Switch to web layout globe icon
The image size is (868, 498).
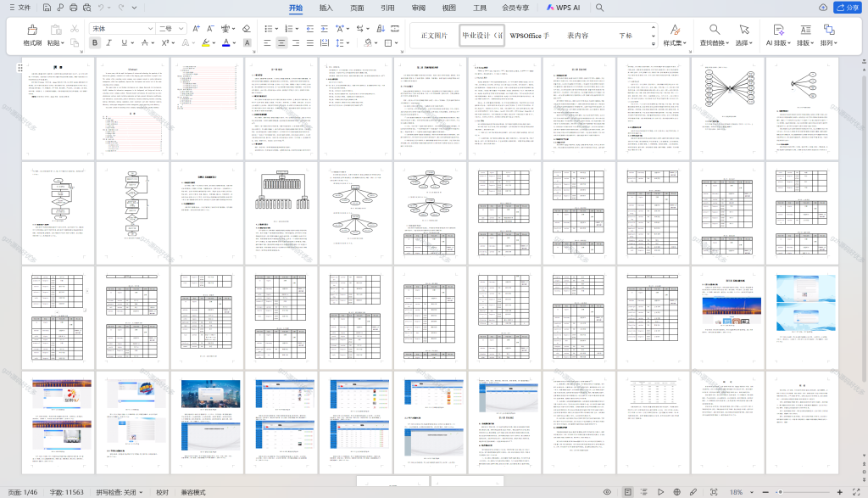pos(676,492)
